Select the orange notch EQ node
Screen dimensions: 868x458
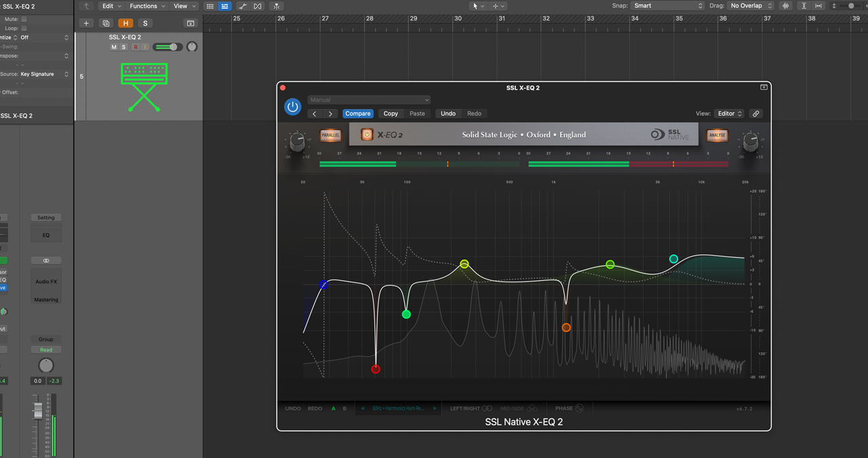(x=566, y=328)
